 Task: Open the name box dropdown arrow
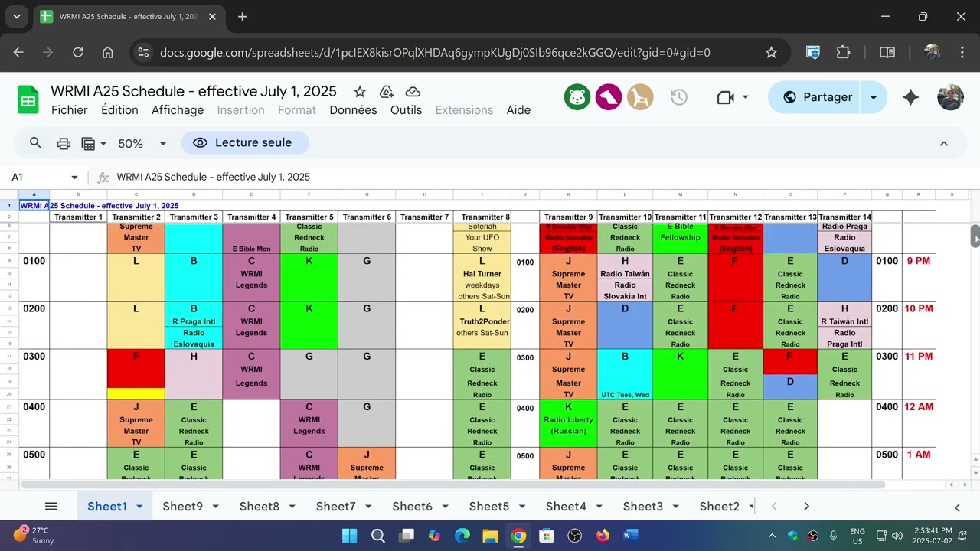74,177
